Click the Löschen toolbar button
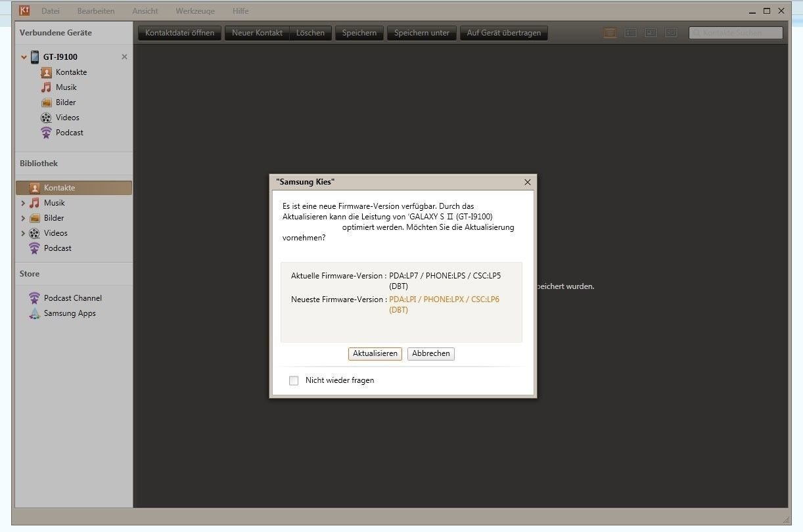 (310, 33)
